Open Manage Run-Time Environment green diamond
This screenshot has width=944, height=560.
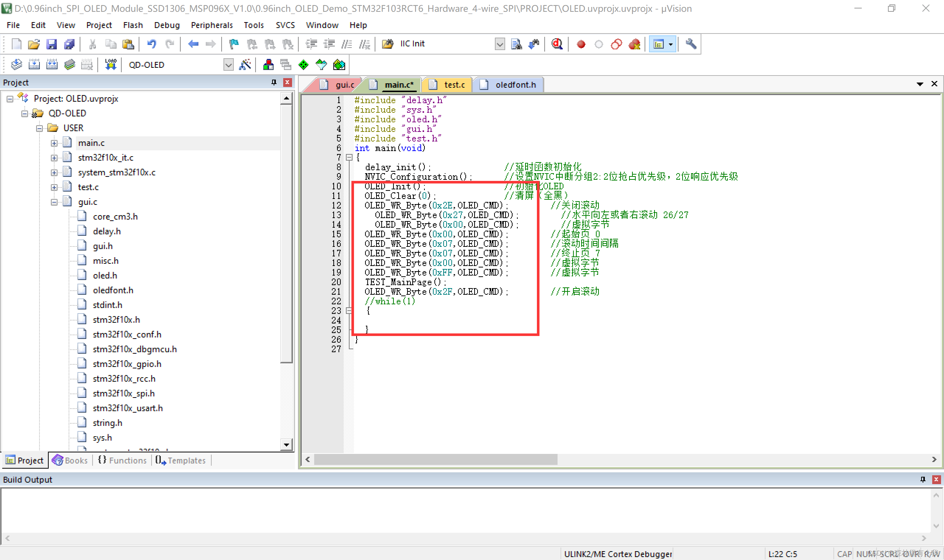(303, 65)
